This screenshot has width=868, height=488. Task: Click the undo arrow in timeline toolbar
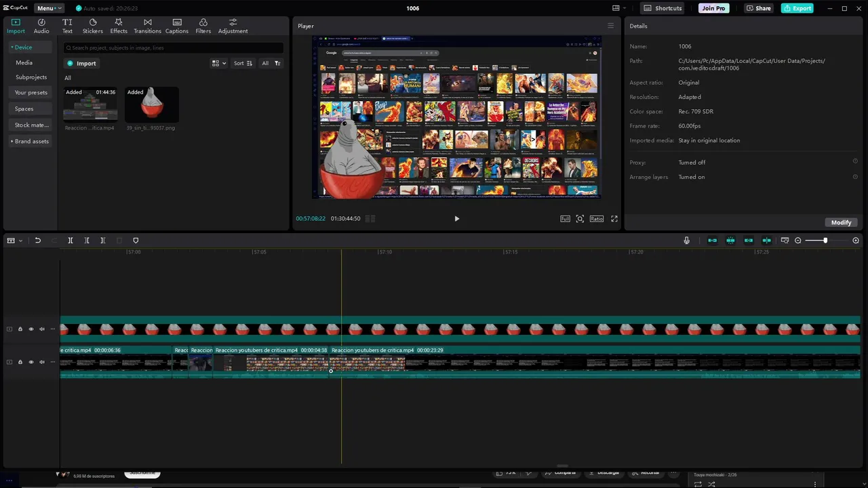(38, 241)
